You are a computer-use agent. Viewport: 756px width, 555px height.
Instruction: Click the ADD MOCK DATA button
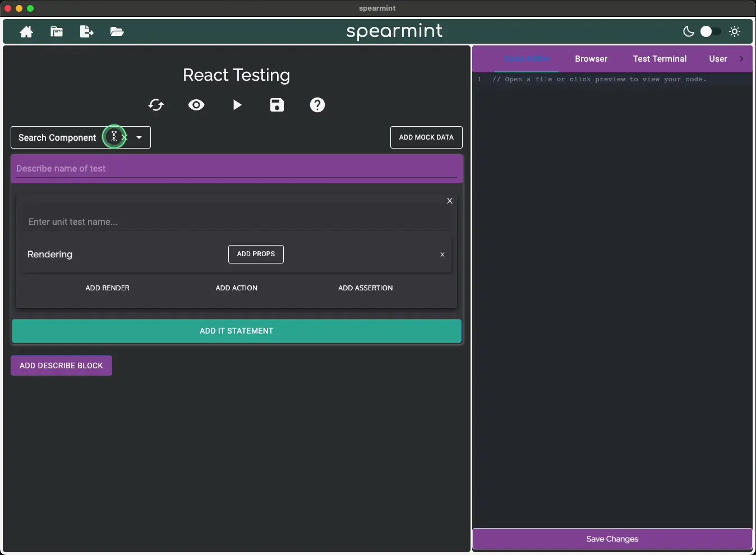click(x=426, y=137)
